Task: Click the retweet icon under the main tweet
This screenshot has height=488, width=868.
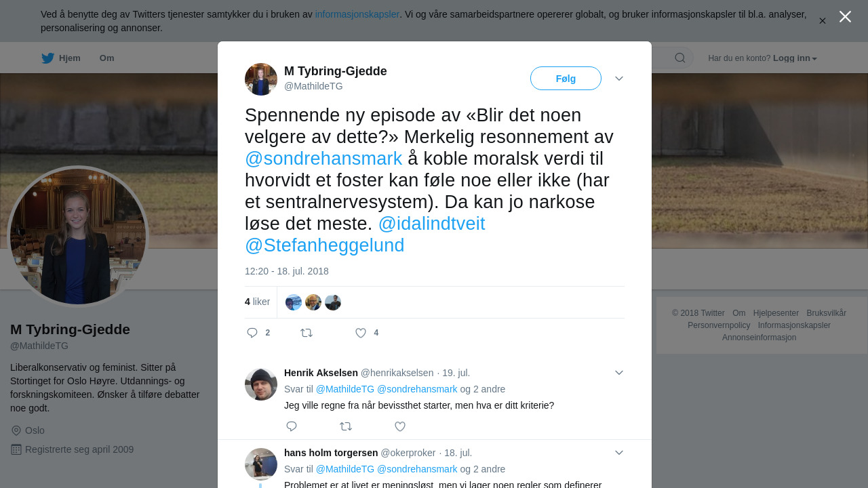Action: (307, 333)
